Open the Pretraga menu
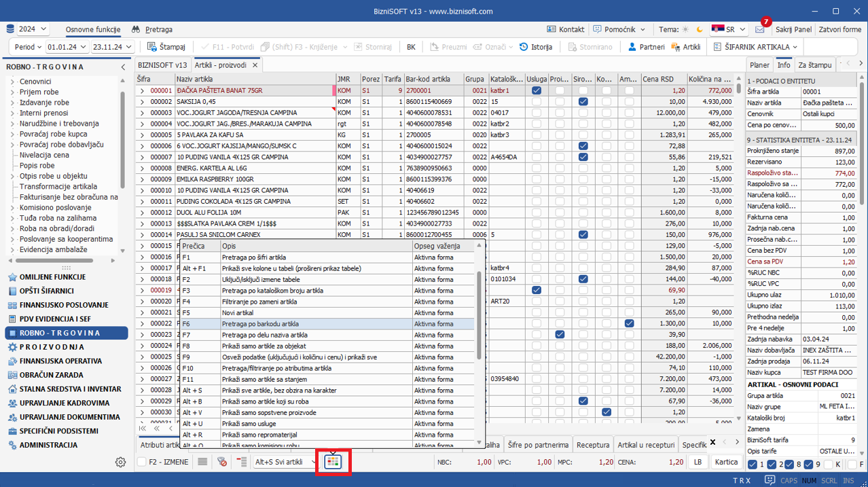The width and height of the screenshot is (868, 487). [x=152, y=30]
